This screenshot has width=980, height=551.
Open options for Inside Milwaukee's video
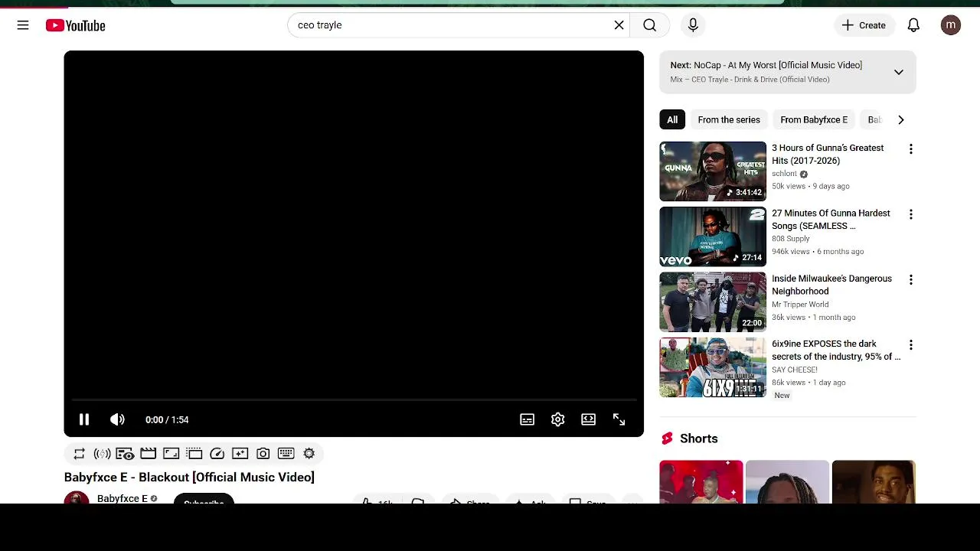point(910,280)
